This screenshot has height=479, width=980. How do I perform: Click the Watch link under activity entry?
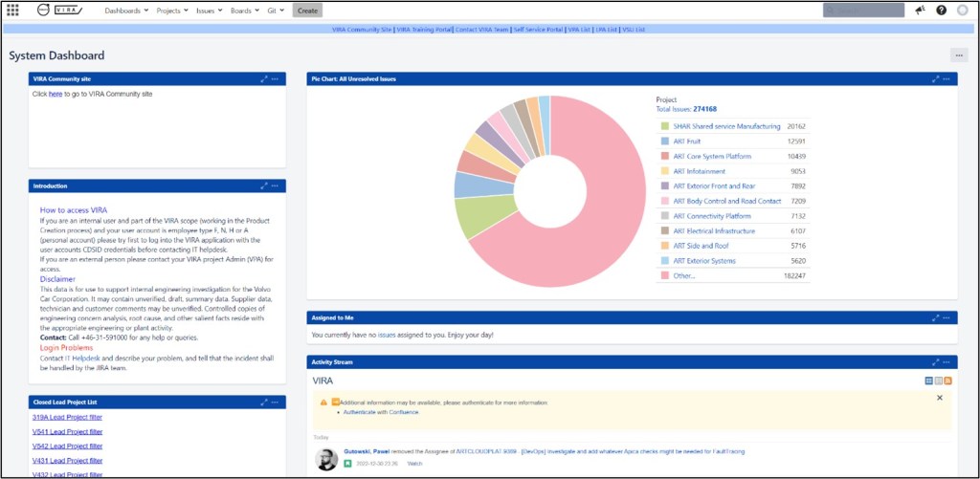(414, 464)
